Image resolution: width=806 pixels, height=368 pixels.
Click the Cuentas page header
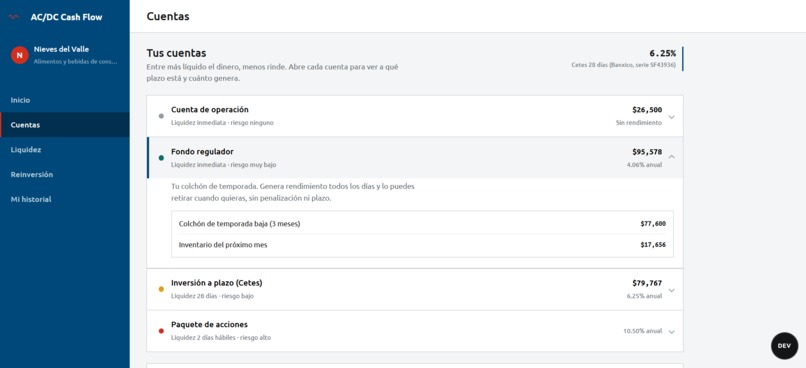pos(168,16)
